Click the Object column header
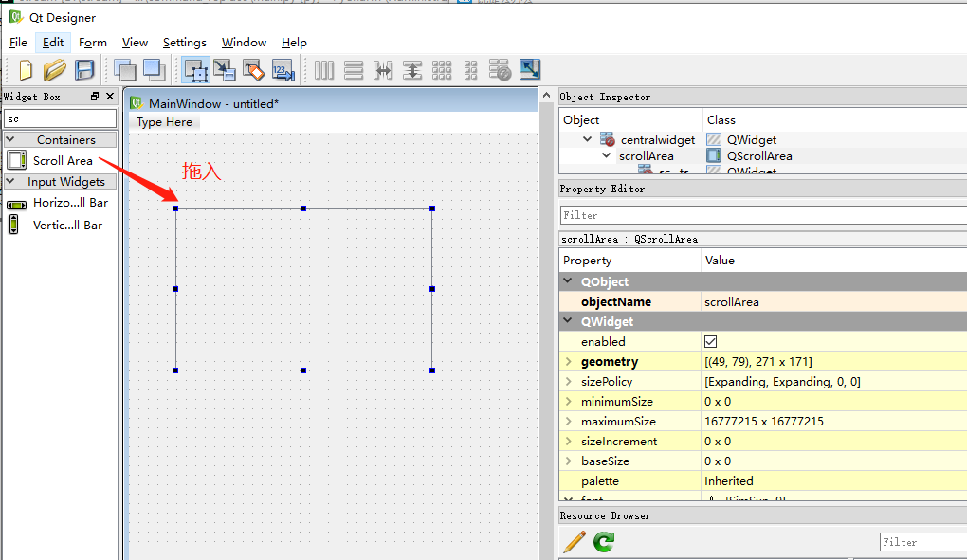Image resolution: width=967 pixels, height=560 pixels. pos(630,119)
